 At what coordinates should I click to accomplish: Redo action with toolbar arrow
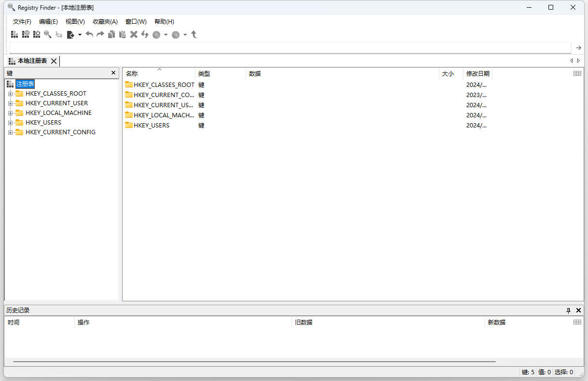(100, 34)
